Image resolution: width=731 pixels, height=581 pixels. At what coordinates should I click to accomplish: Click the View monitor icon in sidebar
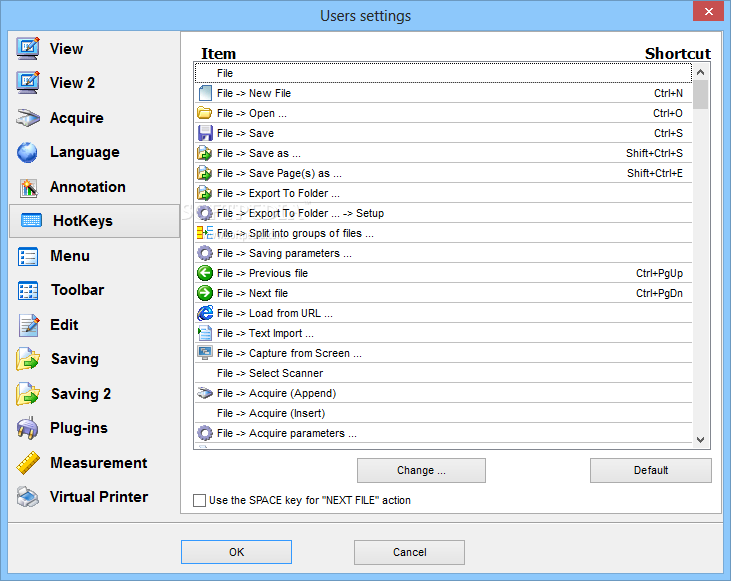coord(28,48)
